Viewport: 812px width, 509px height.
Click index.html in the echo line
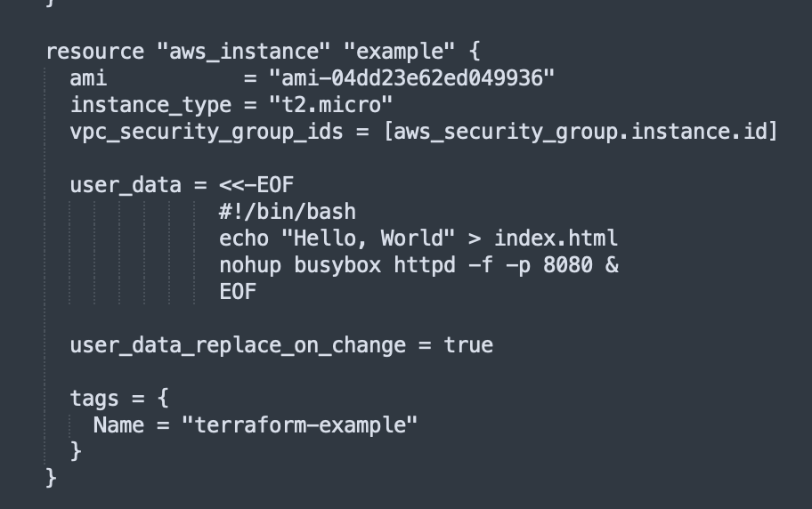coord(556,238)
